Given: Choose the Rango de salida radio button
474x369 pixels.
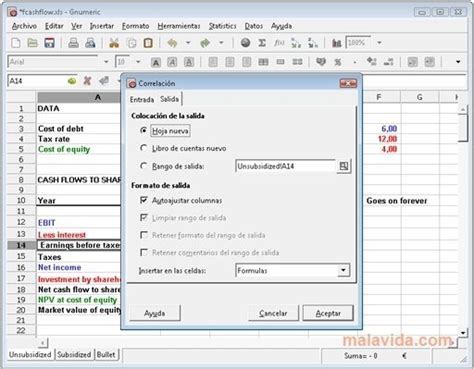Looking at the screenshot, I should pyautogui.click(x=144, y=166).
